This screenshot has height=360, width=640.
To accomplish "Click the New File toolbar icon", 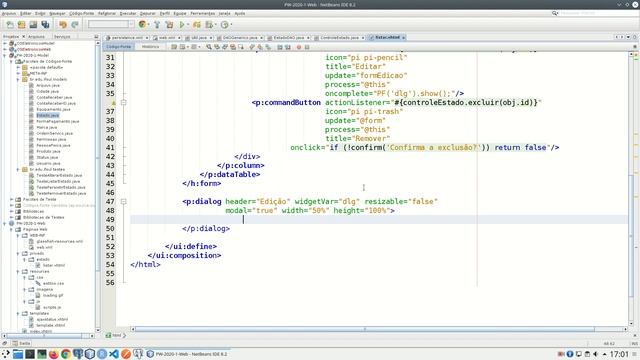I will coord(10,25).
